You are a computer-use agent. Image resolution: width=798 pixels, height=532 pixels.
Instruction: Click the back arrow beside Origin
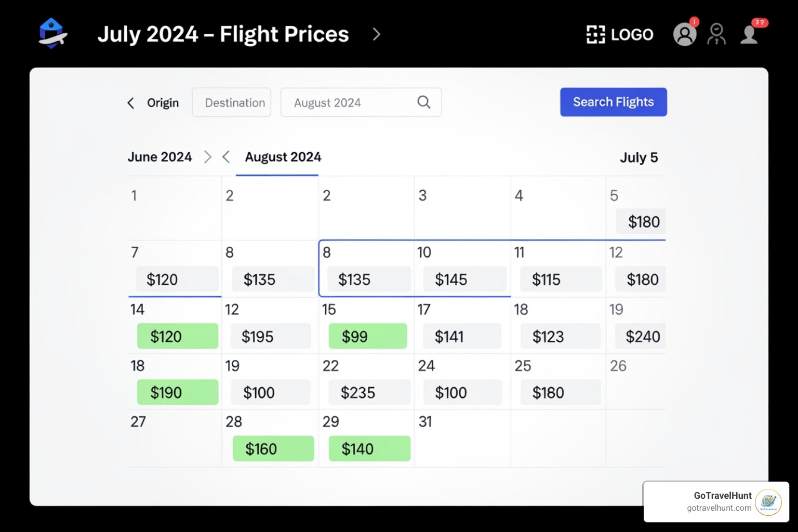(131, 103)
